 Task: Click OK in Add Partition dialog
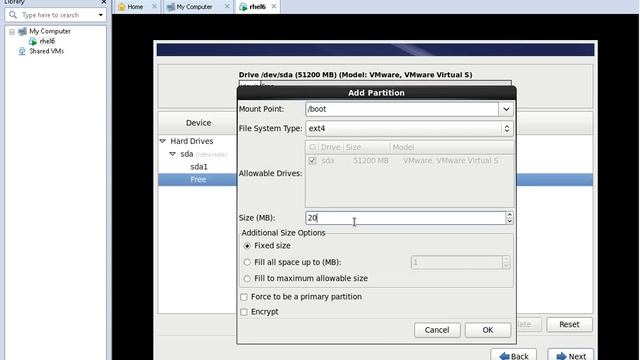[488, 330]
